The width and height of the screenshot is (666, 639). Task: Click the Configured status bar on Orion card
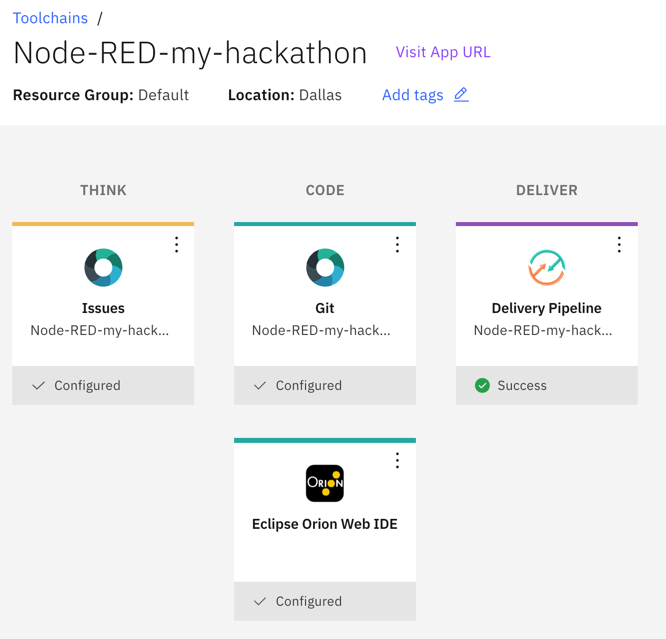(x=325, y=601)
